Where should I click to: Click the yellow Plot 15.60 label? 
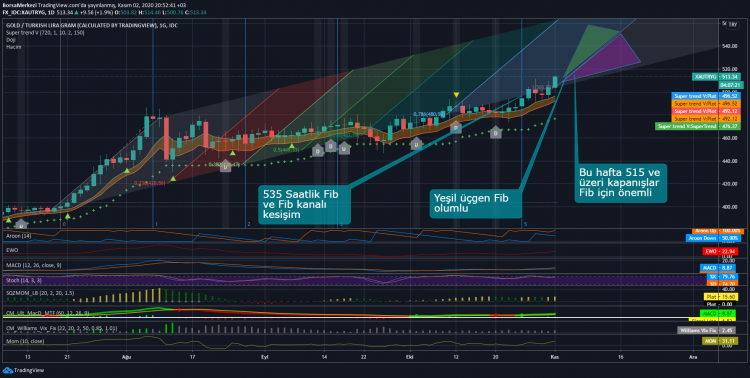(720, 297)
